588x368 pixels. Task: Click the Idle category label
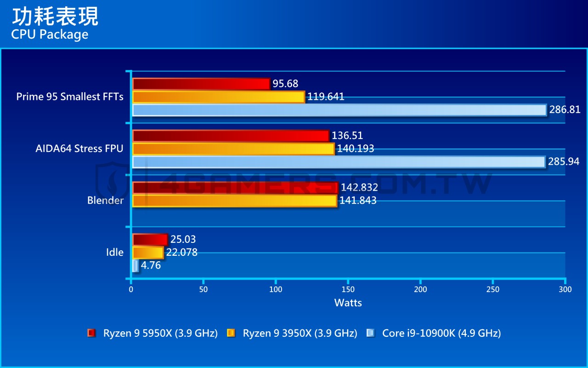point(114,252)
